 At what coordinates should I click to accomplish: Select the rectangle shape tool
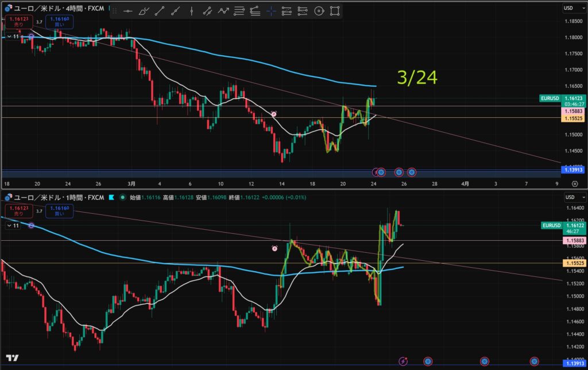click(335, 11)
